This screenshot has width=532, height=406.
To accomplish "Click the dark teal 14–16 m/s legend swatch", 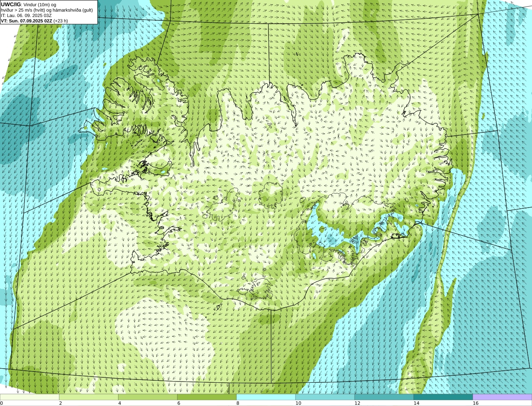I will pyautogui.click(x=443, y=397).
